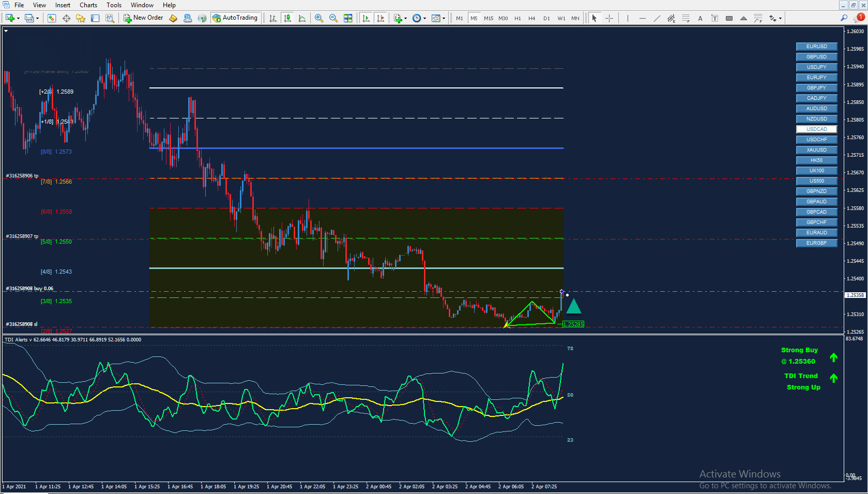This screenshot has height=494, width=868.
Task: Draw a Trendline tool
Action: coord(657,18)
